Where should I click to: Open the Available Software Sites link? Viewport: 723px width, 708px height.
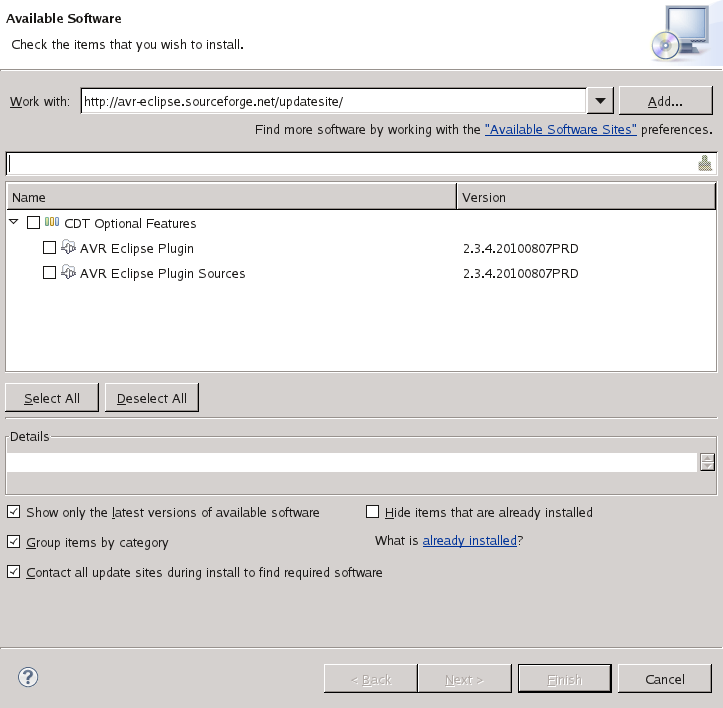click(560, 130)
